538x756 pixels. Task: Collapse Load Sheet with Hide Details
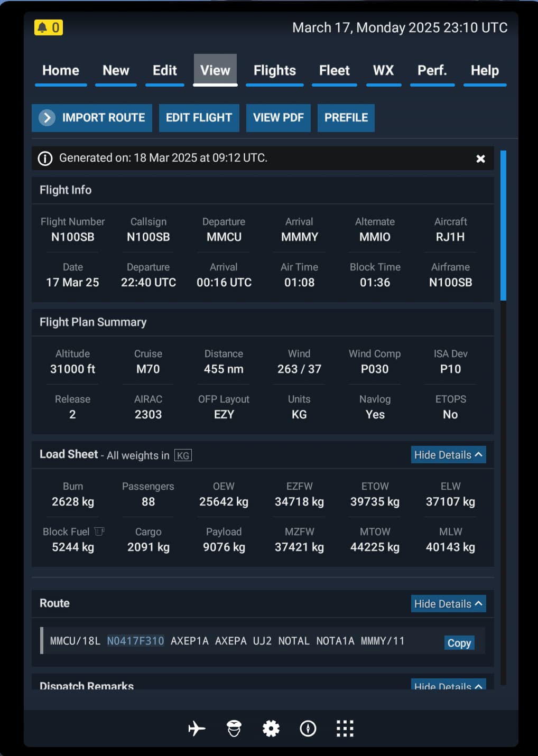pos(448,455)
